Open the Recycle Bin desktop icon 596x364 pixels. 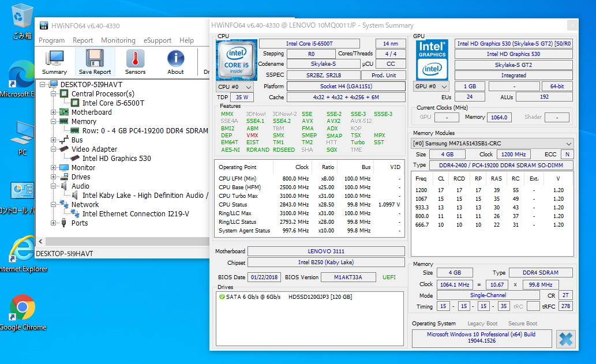click(21, 16)
